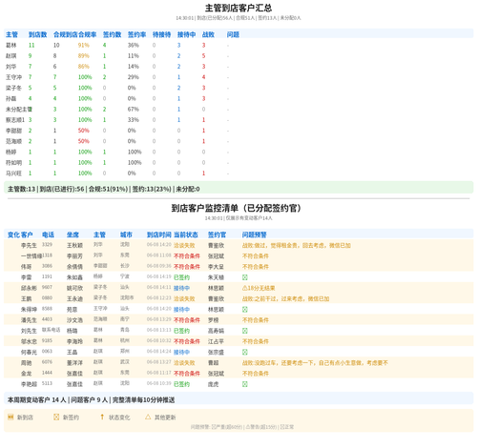Select the 问题 column header in summary table
Screen dimensions: 477x448
233,34
